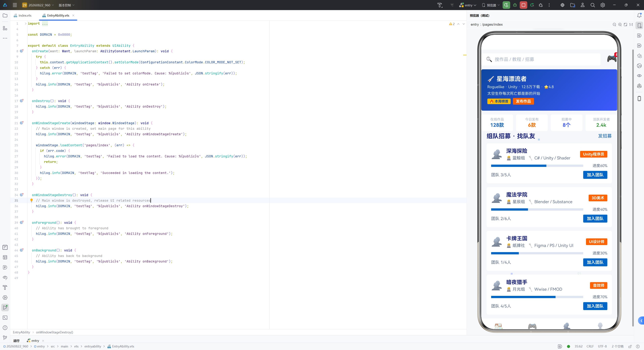Click the 2 个空格 indent setting
Screen dimensions: 644x350
[618, 346]
